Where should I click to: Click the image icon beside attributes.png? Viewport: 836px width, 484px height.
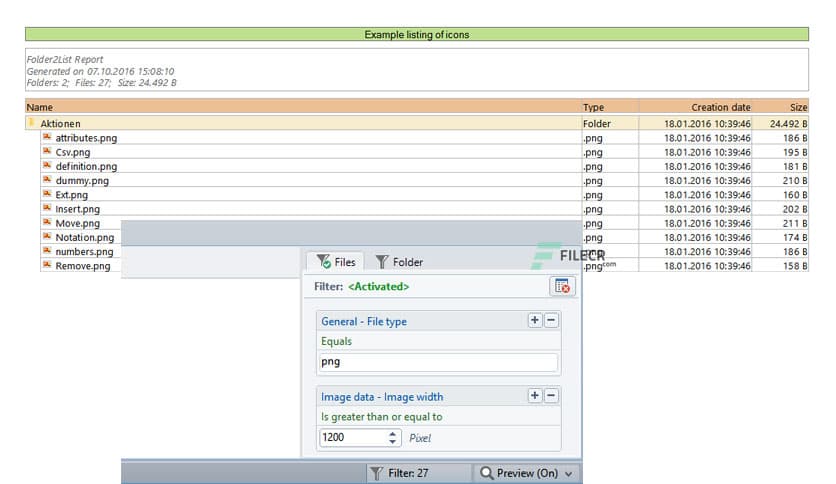47,137
